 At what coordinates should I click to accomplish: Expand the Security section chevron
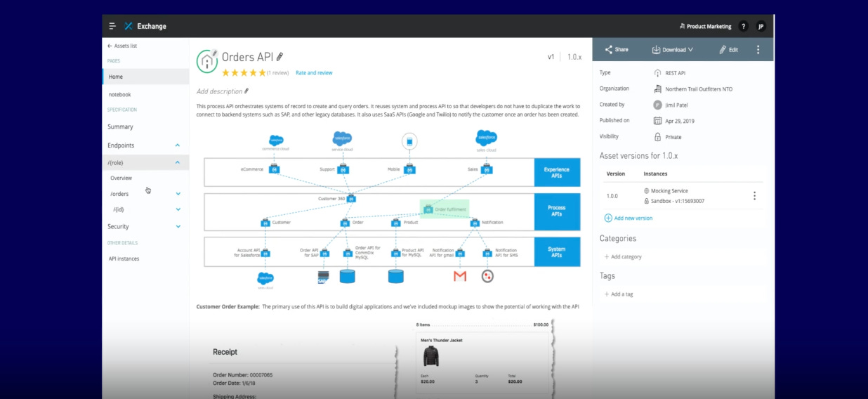(178, 227)
